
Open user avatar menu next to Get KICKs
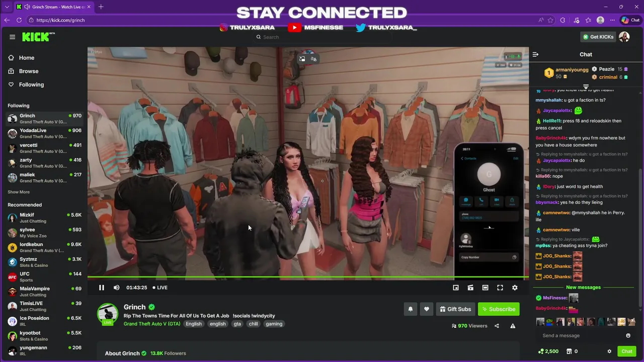pos(624,37)
